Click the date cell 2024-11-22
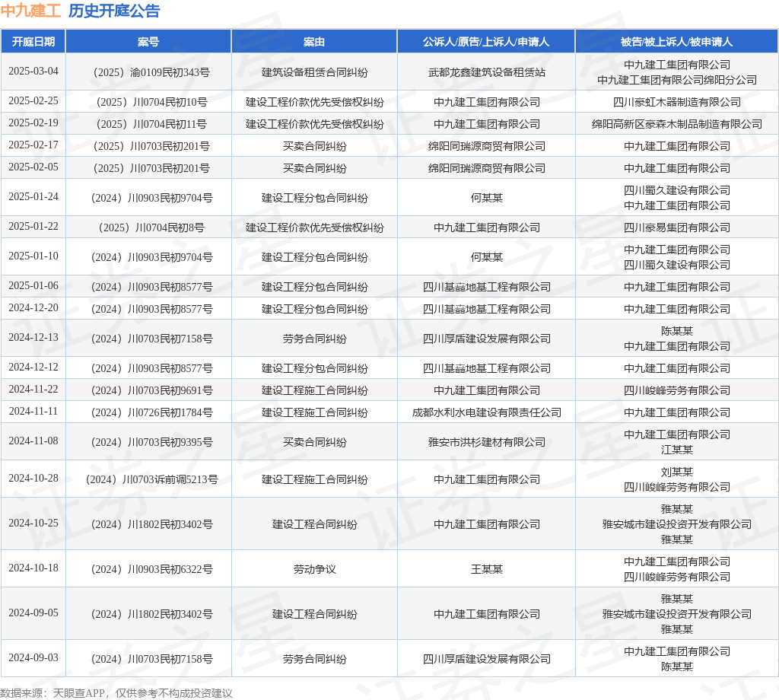Image resolution: width=779 pixels, height=700 pixels. point(33,389)
